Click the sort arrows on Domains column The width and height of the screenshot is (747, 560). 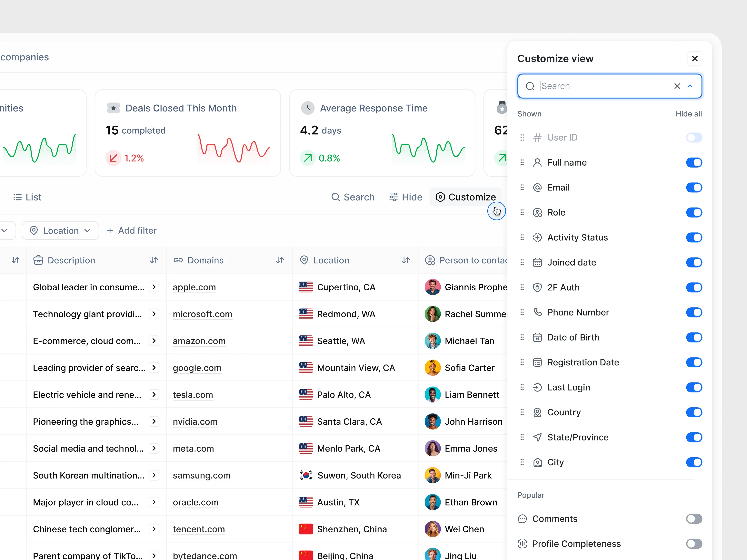280,260
